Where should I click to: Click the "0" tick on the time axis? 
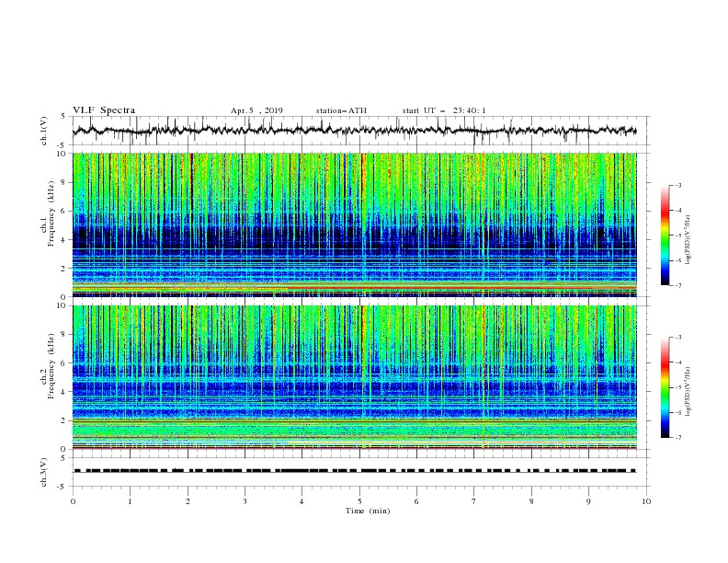pyautogui.click(x=73, y=501)
